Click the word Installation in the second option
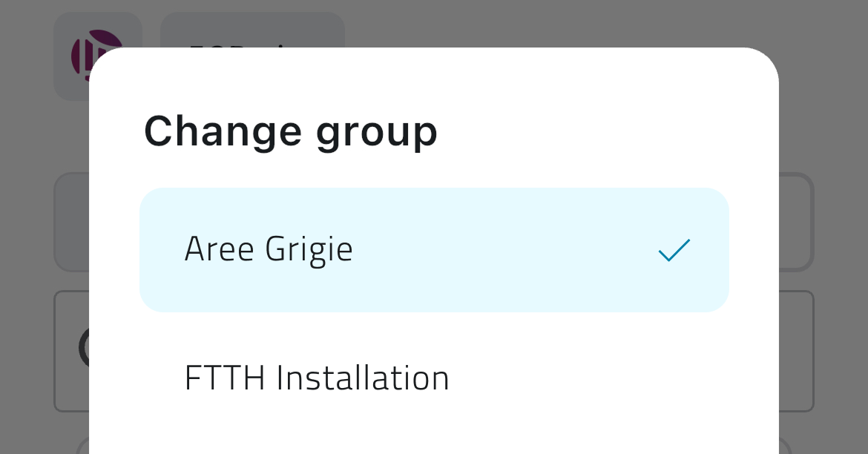This screenshot has width=868, height=454. pos(363,378)
